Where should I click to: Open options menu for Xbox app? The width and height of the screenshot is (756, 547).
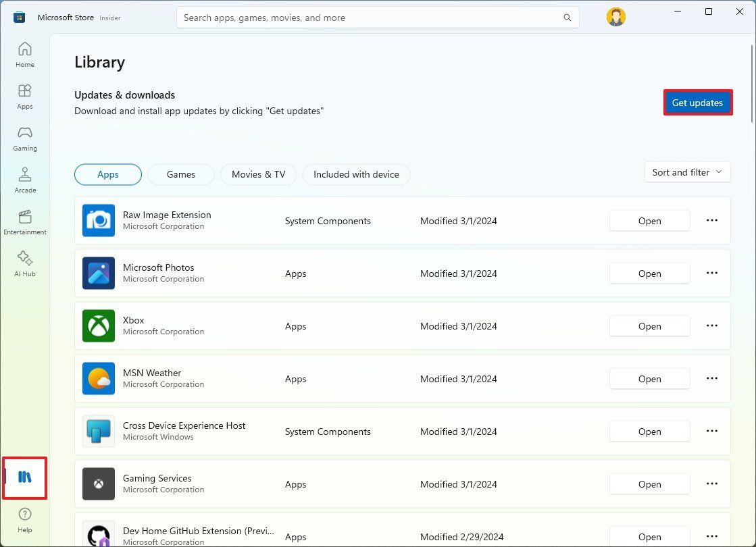(x=711, y=325)
